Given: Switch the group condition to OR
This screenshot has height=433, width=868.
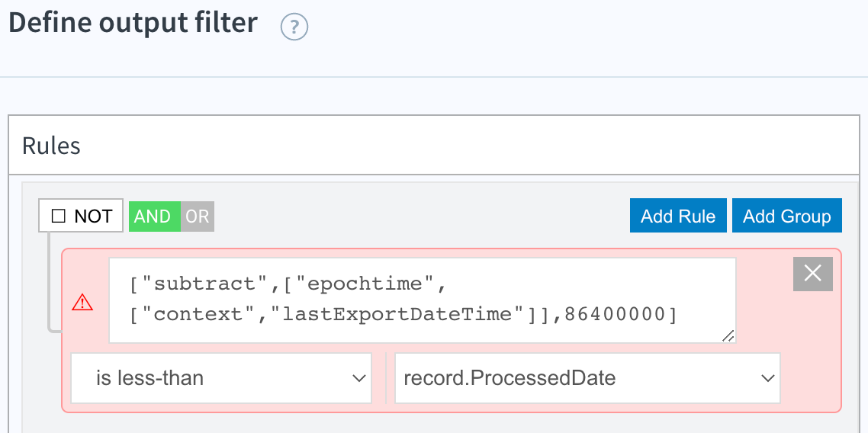Looking at the screenshot, I should click(x=197, y=216).
